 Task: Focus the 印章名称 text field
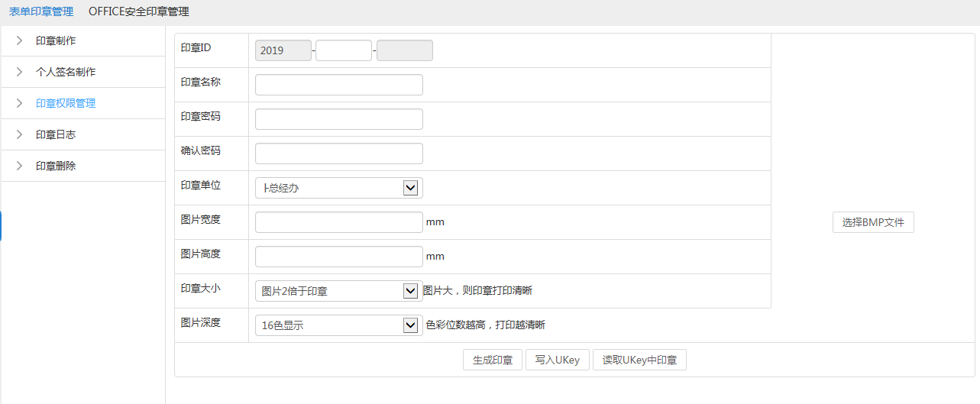(x=338, y=85)
